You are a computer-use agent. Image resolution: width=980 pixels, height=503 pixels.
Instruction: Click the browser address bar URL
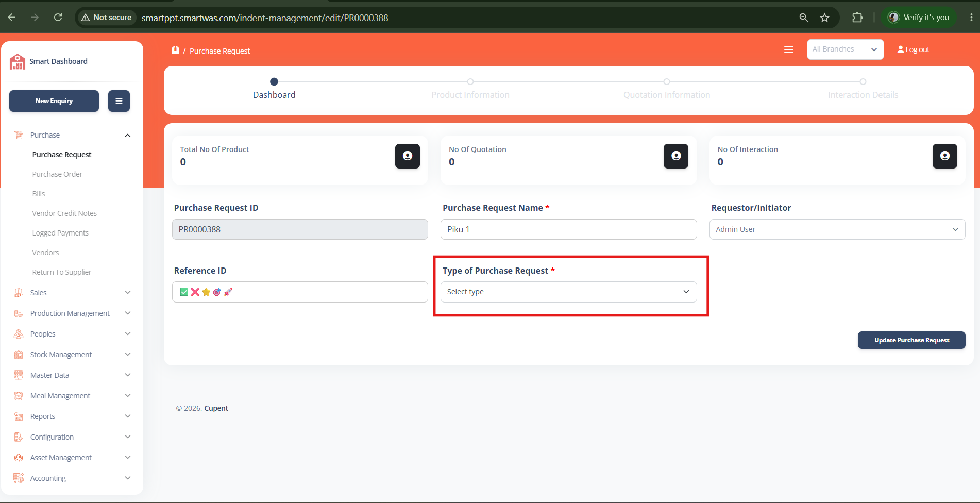265,18
